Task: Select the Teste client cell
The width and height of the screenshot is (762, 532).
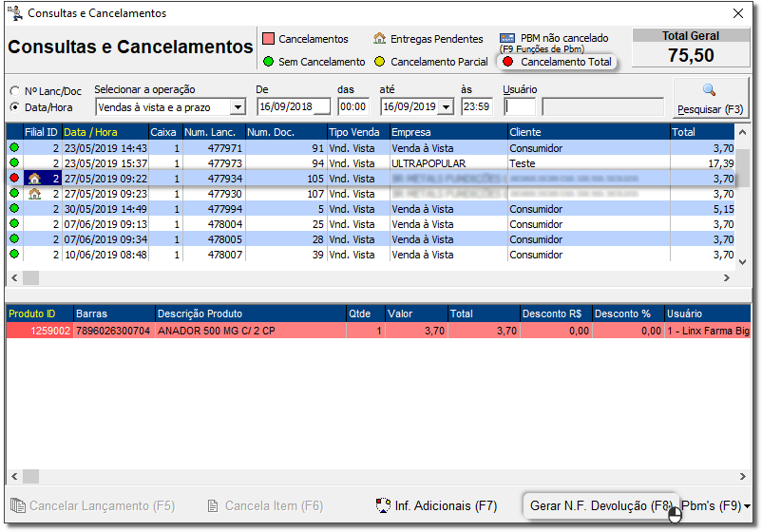Action: pyautogui.click(x=588, y=163)
